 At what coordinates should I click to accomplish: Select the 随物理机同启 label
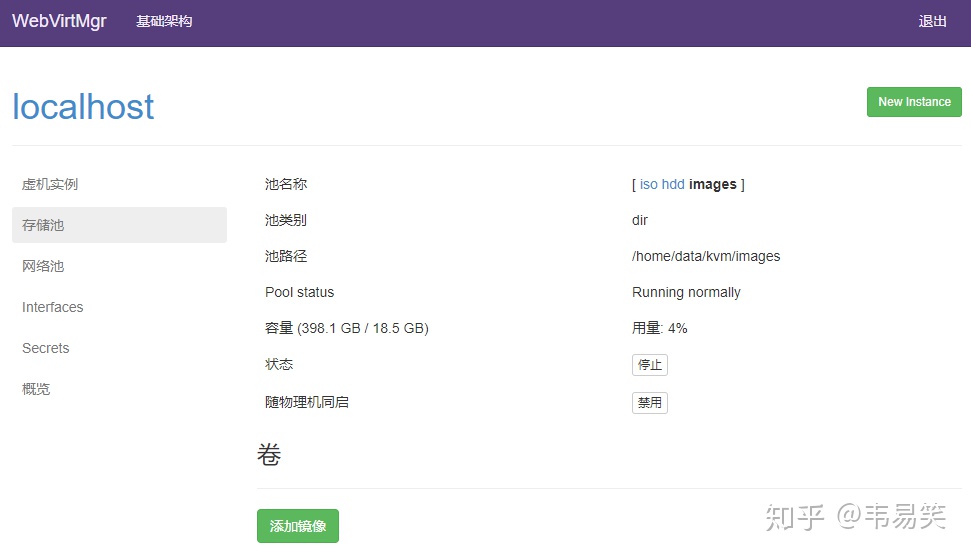coord(307,402)
